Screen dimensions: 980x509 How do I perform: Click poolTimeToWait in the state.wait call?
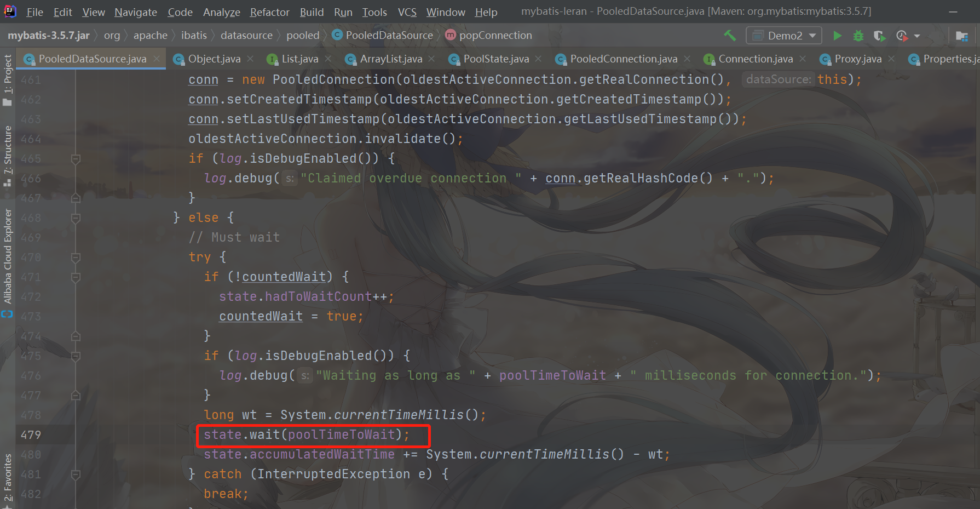[342, 435]
